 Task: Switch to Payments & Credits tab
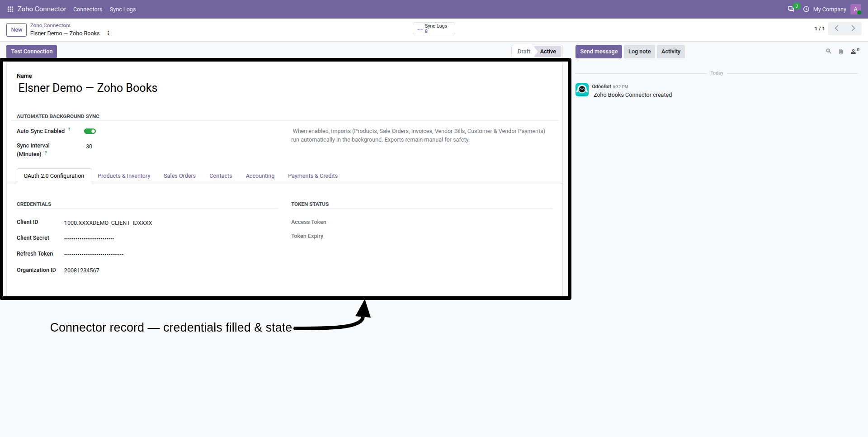pos(313,176)
